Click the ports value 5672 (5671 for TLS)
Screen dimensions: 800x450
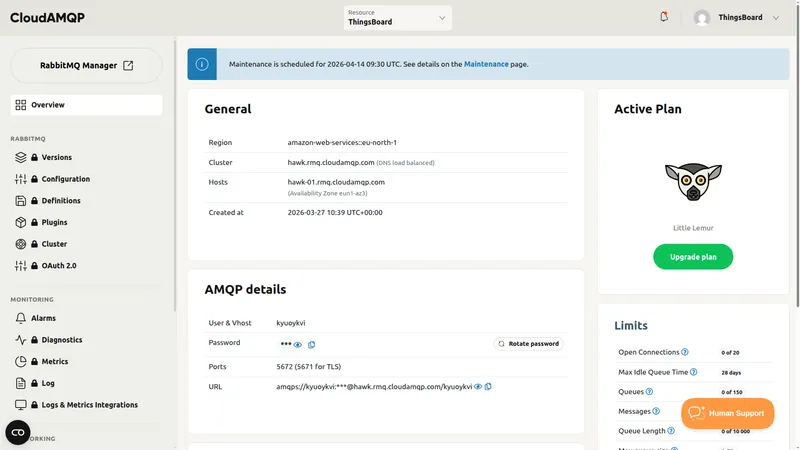[309, 367]
